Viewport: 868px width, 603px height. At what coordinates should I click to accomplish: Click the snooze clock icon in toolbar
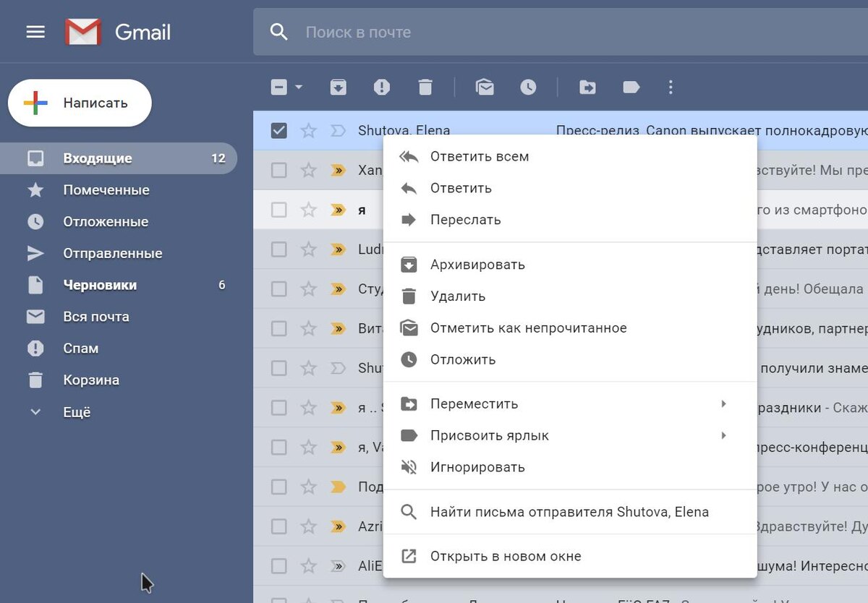coord(528,87)
